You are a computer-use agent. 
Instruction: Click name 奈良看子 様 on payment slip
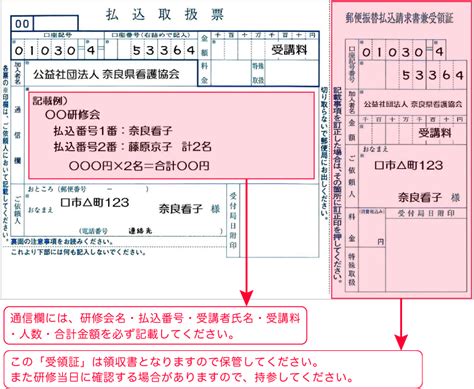coord(189,209)
